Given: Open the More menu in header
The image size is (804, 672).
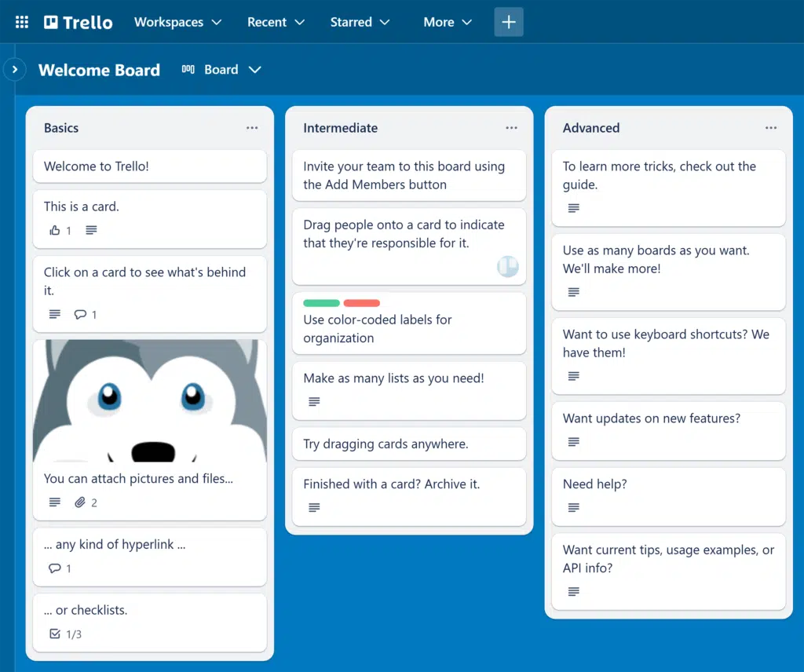Looking at the screenshot, I should pyautogui.click(x=448, y=22).
